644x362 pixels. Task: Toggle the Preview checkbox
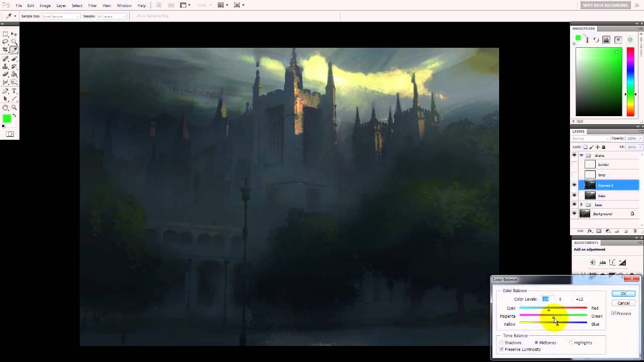(x=614, y=313)
